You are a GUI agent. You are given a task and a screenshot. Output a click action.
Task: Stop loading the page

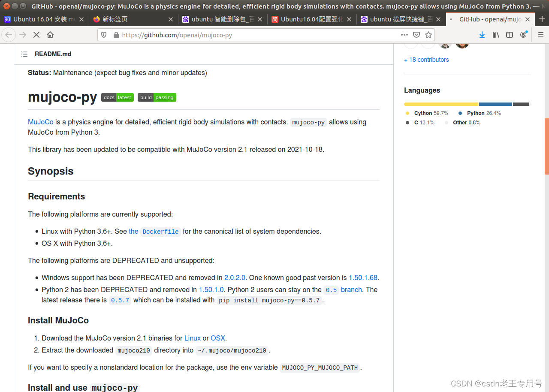click(x=36, y=35)
